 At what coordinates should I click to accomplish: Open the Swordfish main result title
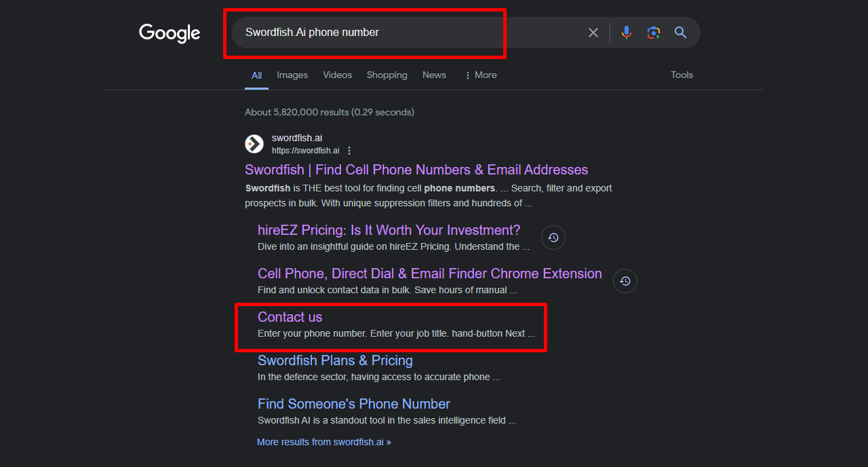click(x=416, y=170)
